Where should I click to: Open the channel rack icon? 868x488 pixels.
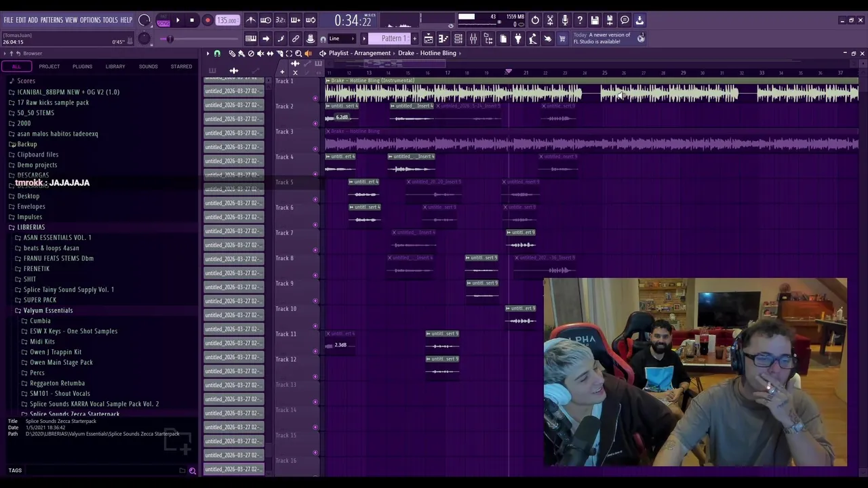tap(458, 39)
